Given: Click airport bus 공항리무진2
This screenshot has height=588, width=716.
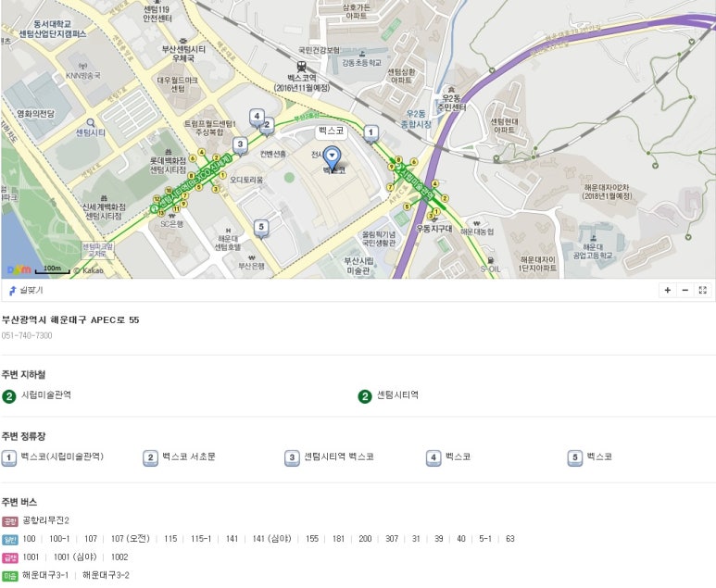Looking at the screenshot, I should coord(45,520).
